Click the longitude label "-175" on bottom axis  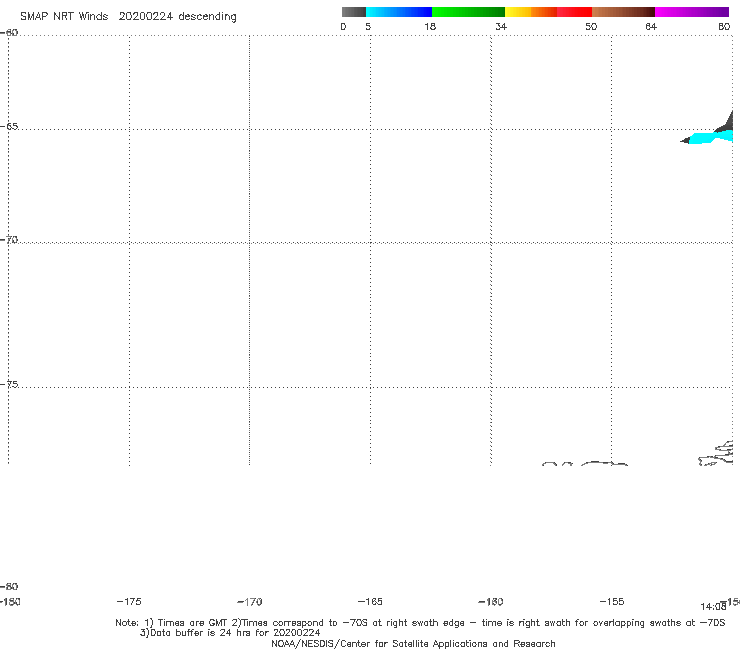click(x=129, y=601)
